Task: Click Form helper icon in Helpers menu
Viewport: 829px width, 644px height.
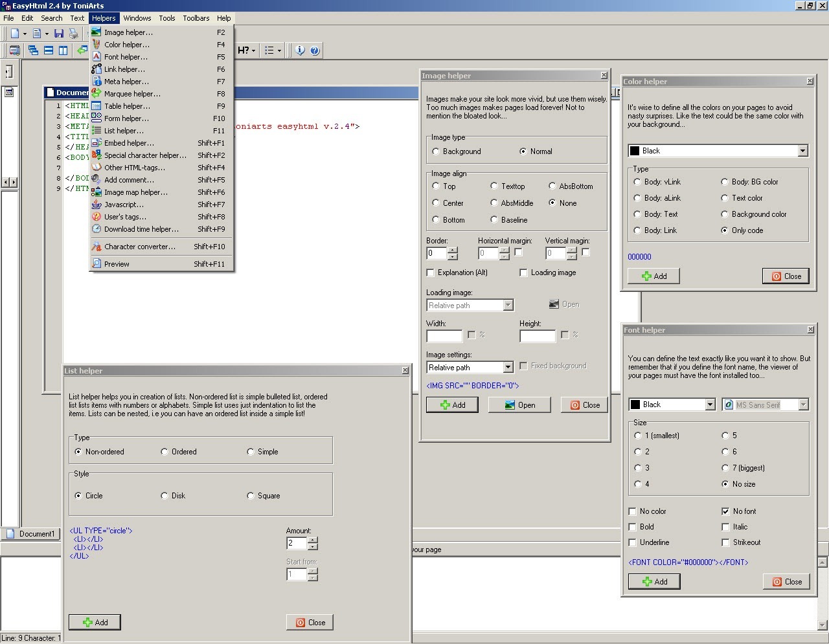Action: click(97, 118)
